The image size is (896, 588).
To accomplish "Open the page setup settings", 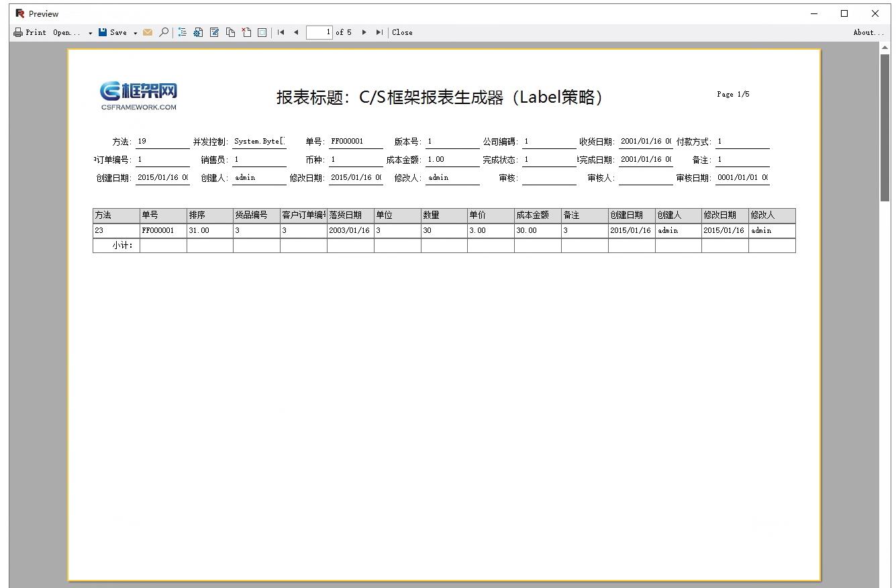I will (x=198, y=32).
